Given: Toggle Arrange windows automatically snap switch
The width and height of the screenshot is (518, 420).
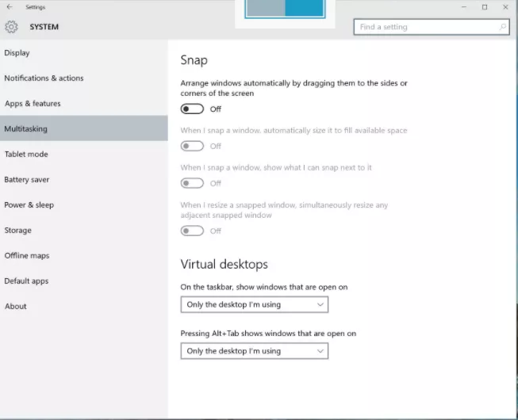Looking at the screenshot, I should pyautogui.click(x=192, y=109).
